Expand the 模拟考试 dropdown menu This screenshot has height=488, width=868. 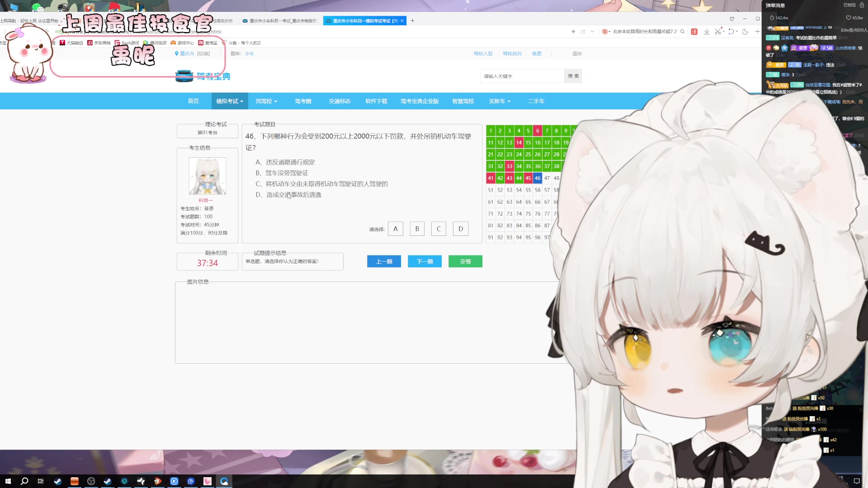(x=229, y=101)
